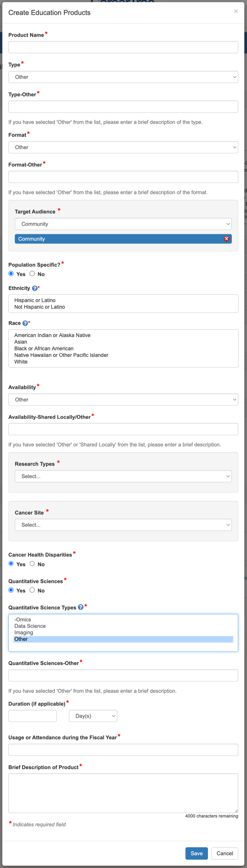Click the Product Name text field
The height and width of the screenshot is (868, 247).
click(123, 47)
